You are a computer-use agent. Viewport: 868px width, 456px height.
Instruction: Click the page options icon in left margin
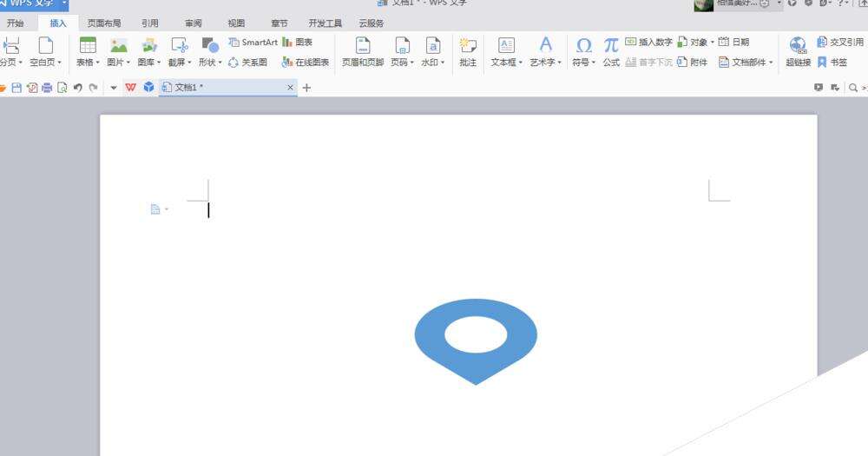155,209
